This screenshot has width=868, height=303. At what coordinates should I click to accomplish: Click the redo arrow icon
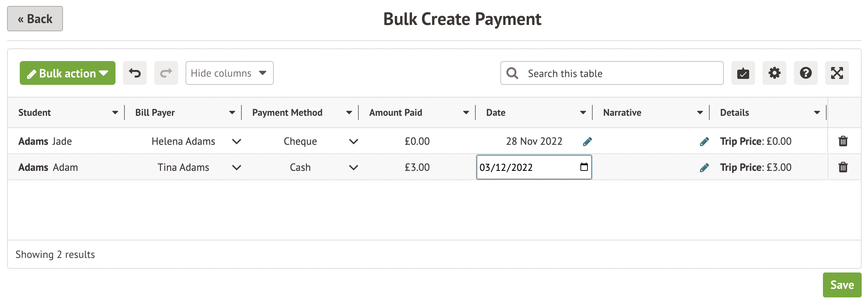(x=166, y=73)
